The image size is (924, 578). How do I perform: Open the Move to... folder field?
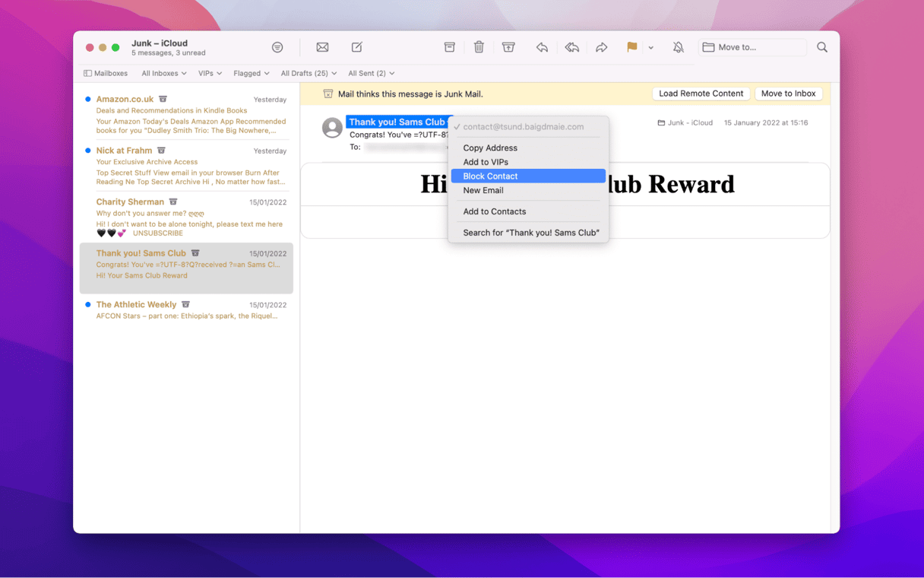(752, 47)
